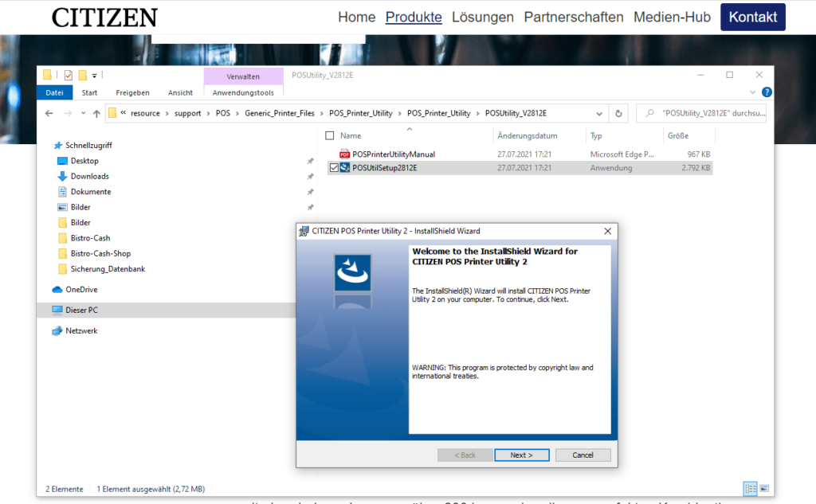
Task: Open the Medien-Hub navigation link
Action: tap(672, 18)
